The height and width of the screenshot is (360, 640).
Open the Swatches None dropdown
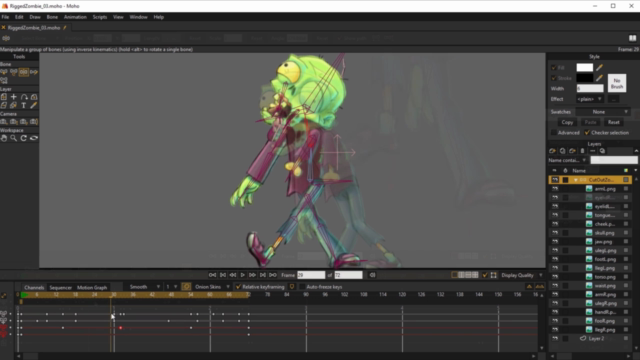[602, 112]
